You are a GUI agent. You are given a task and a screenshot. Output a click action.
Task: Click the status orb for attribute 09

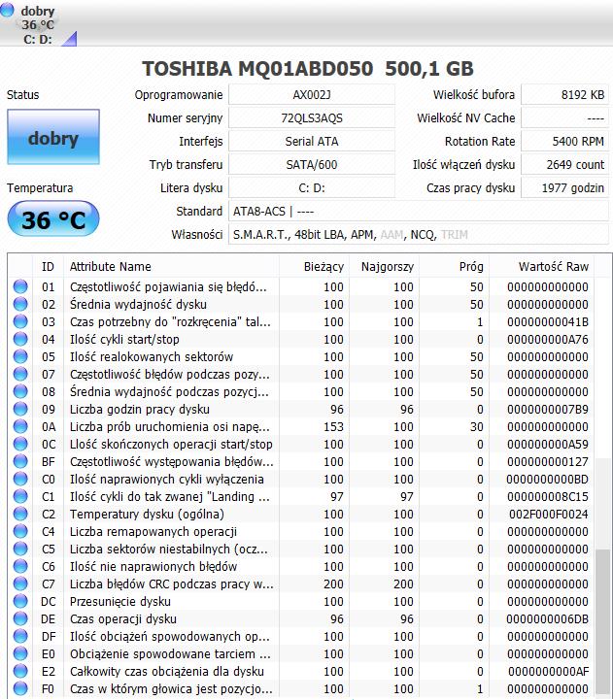20,409
